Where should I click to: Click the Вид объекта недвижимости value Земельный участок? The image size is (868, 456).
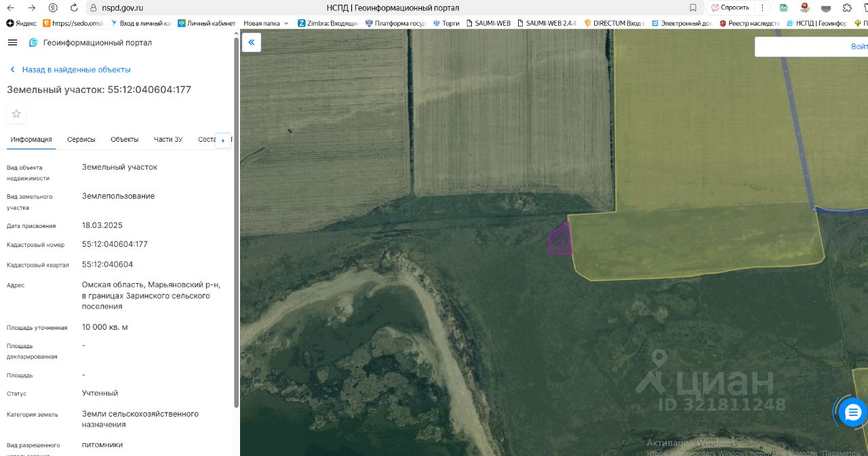pos(119,167)
